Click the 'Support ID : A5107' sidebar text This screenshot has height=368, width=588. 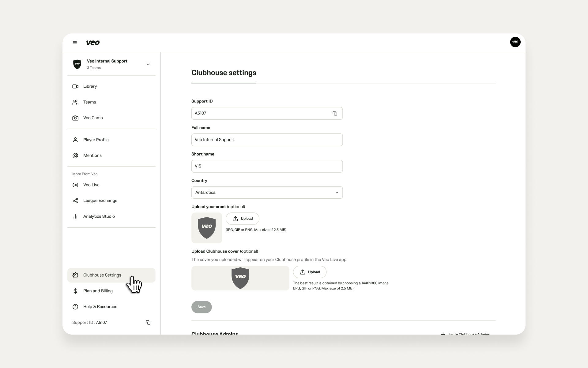tap(89, 322)
